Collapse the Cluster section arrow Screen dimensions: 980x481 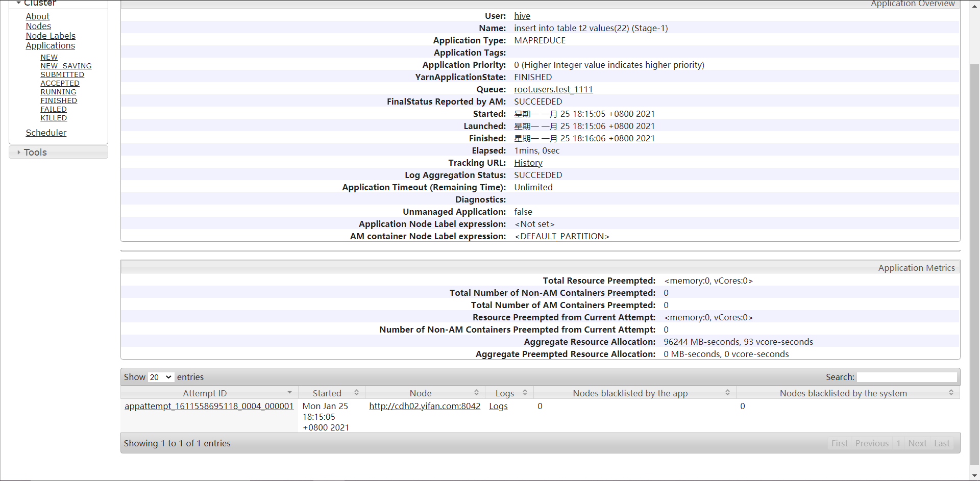coord(19,3)
